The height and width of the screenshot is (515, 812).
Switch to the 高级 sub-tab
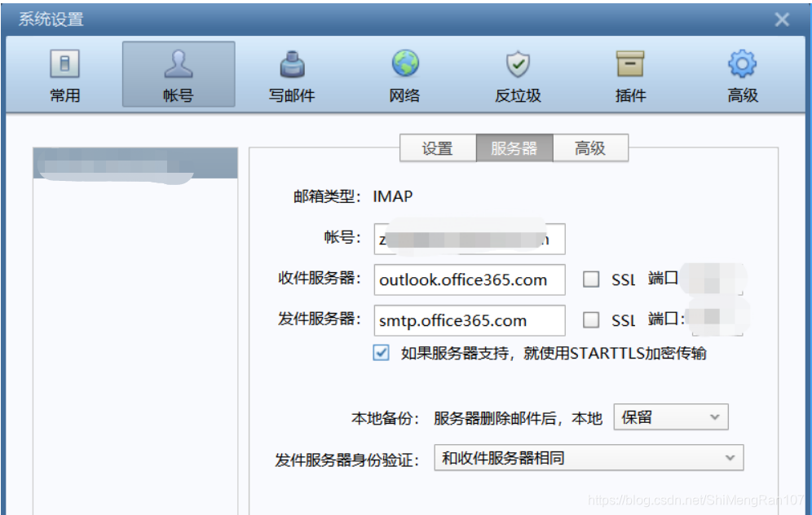pyautogui.click(x=590, y=148)
